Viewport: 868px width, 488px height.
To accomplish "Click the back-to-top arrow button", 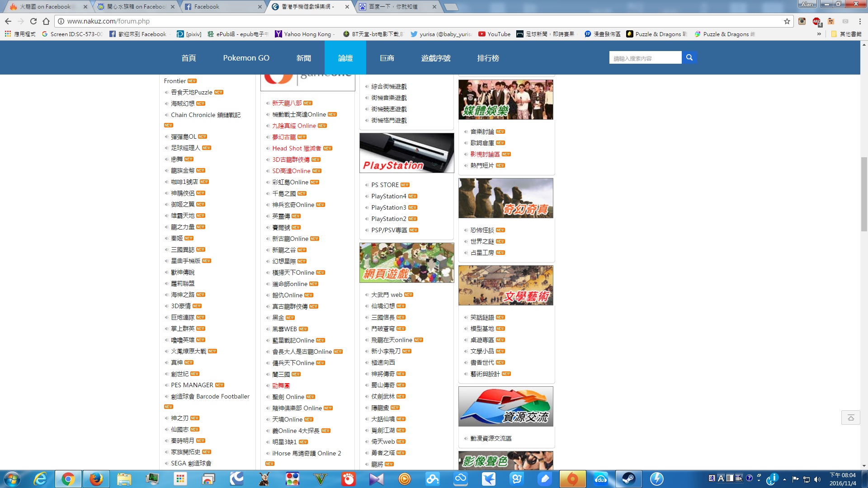I will click(850, 418).
